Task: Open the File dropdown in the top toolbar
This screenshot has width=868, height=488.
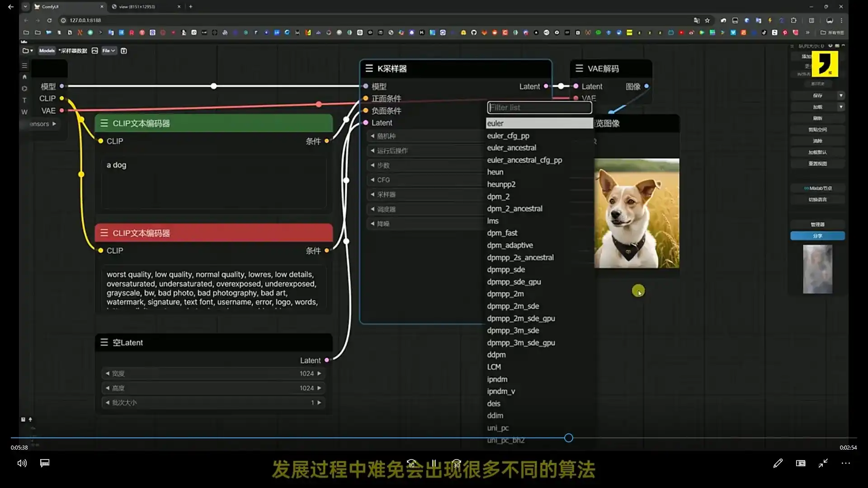Action: 108,51
